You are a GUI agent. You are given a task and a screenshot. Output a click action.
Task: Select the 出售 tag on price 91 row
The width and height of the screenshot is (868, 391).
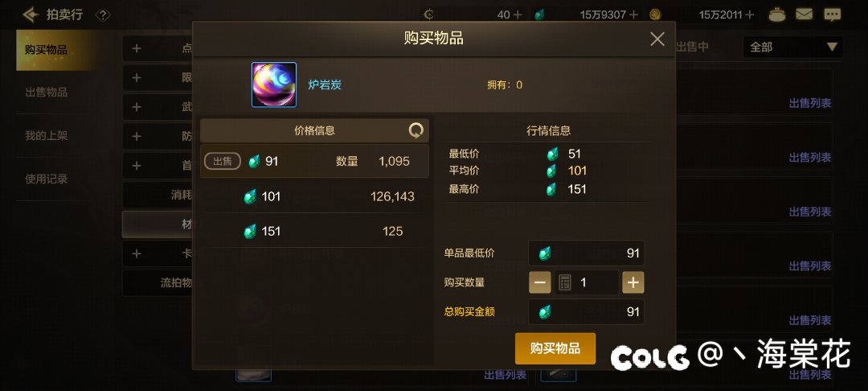pyautogui.click(x=223, y=161)
